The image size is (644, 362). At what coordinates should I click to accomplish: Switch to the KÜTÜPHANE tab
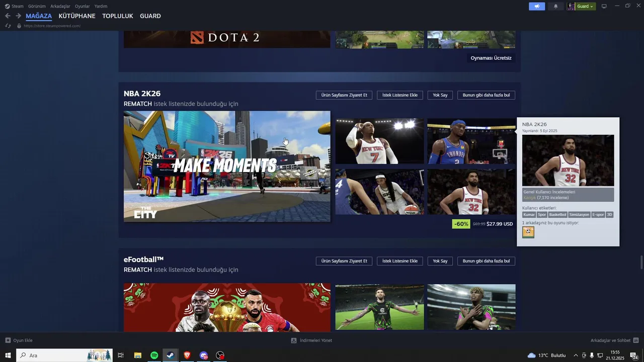(x=77, y=16)
